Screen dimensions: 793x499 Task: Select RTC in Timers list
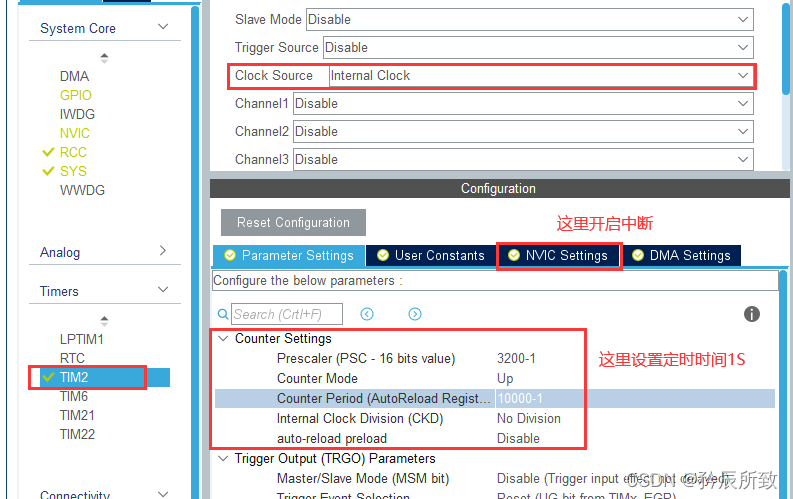pyautogui.click(x=72, y=358)
